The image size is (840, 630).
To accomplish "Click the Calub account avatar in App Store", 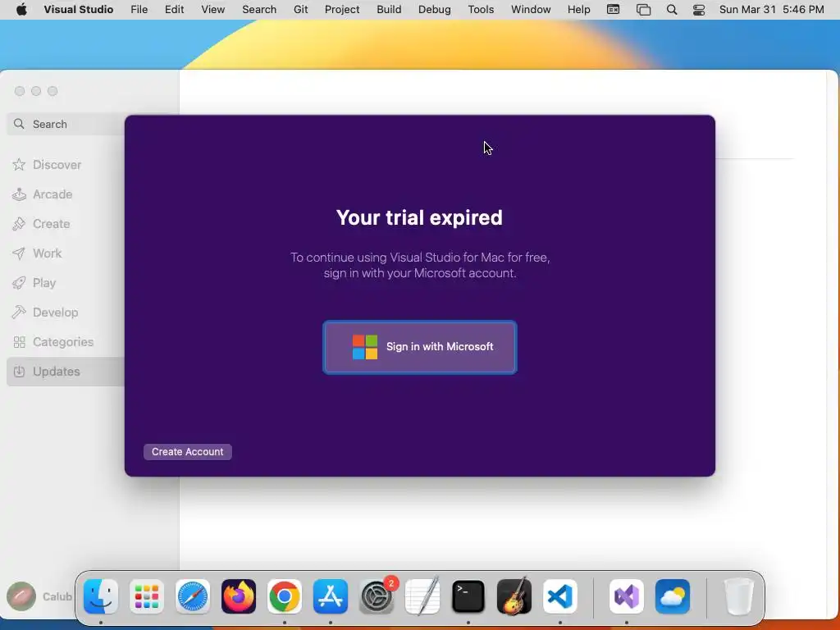I will point(21,596).
